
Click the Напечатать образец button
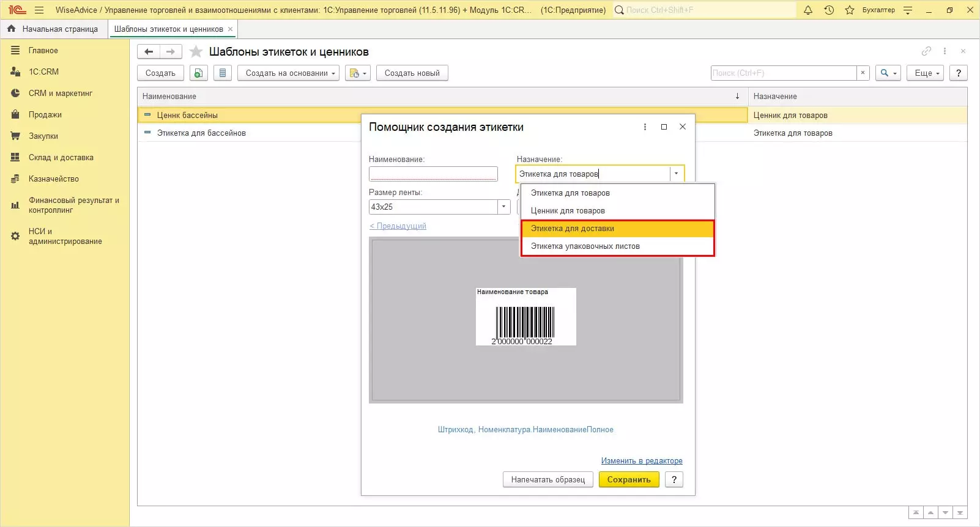548,479
